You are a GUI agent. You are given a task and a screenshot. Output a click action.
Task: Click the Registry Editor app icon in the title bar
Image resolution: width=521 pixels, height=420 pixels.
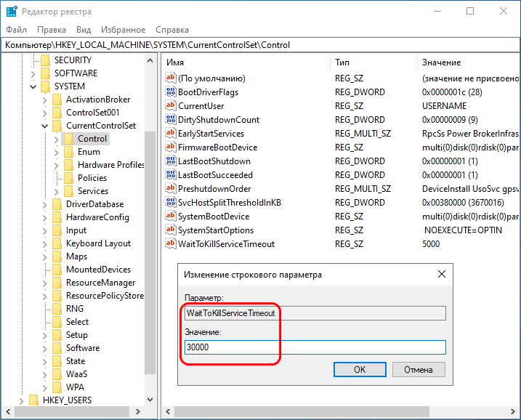coord(12,12)
